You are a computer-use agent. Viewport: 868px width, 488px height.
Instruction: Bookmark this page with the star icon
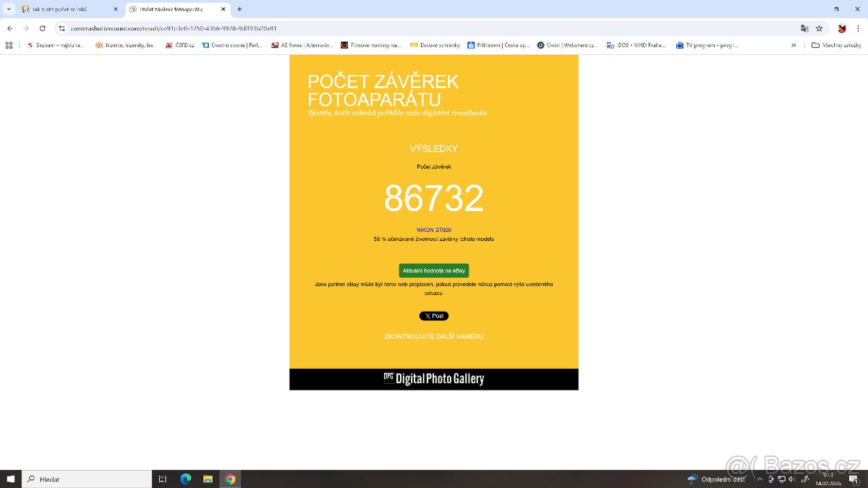click(x=819, y=28)
